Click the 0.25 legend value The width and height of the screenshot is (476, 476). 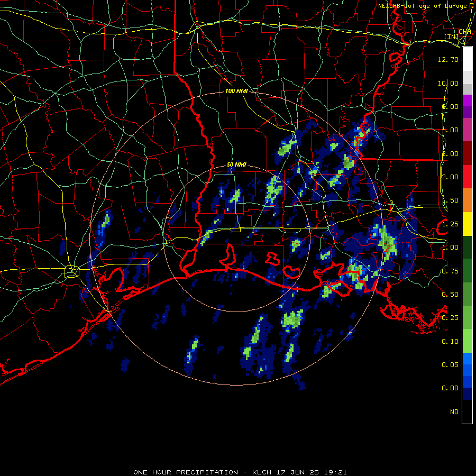[x=450, y=318]
